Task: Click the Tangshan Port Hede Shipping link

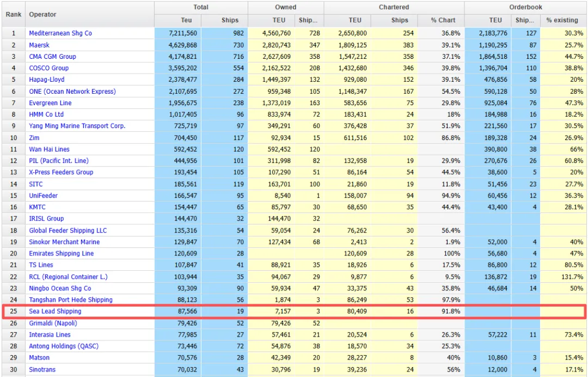Action: point(71,300)
